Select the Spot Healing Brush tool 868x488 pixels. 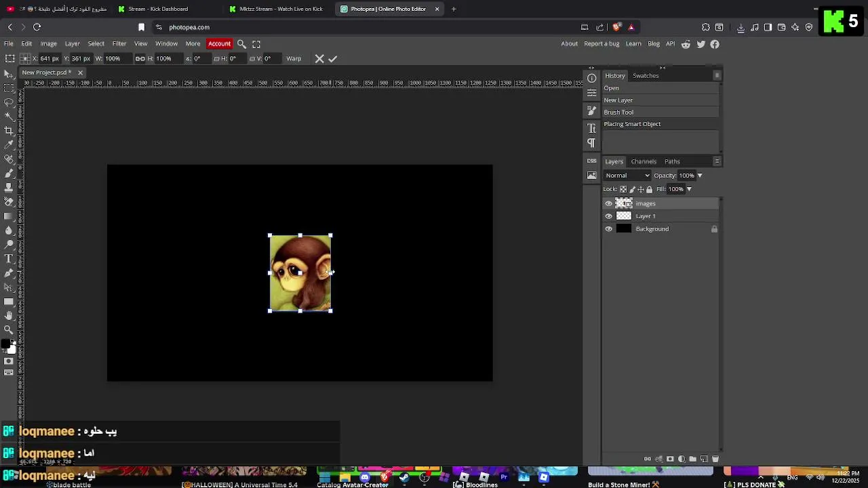(9, 159)
